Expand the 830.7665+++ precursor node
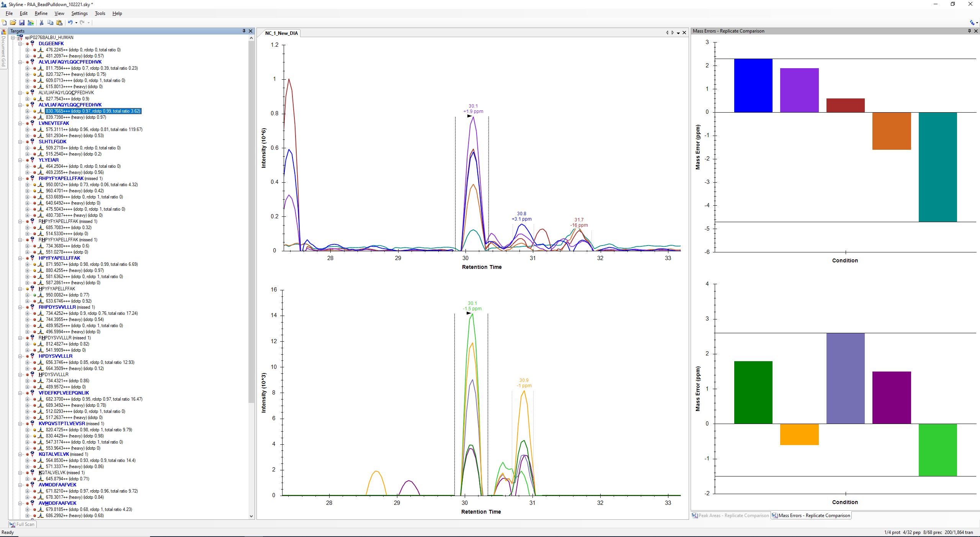Viewport: 980px width, 537px height. (27, 111)
